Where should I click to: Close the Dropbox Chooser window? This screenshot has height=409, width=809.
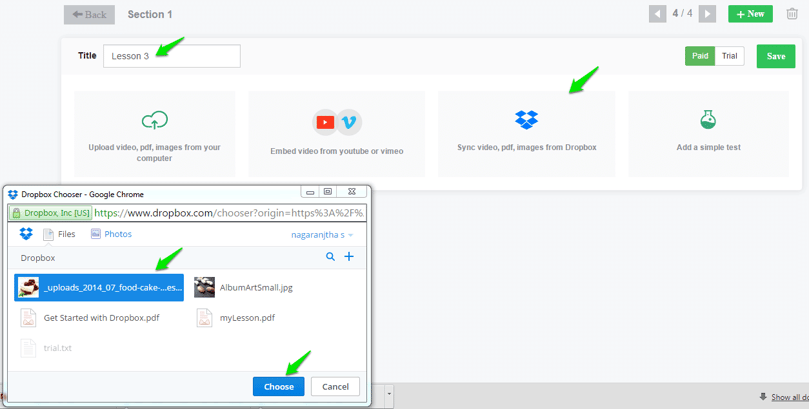click(352, 192)
